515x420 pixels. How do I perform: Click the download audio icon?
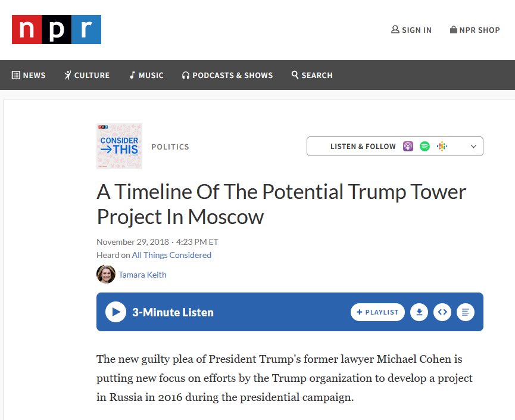tap(419, 312)
